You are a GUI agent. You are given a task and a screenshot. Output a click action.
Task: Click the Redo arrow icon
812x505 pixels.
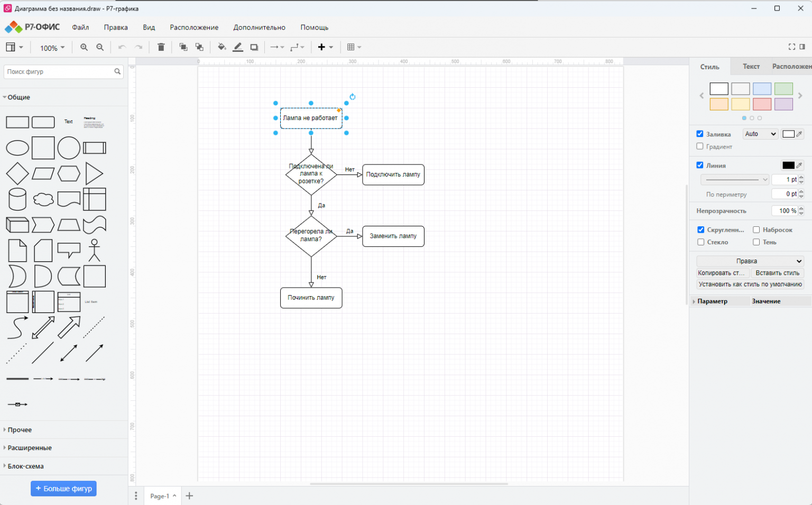139,47
